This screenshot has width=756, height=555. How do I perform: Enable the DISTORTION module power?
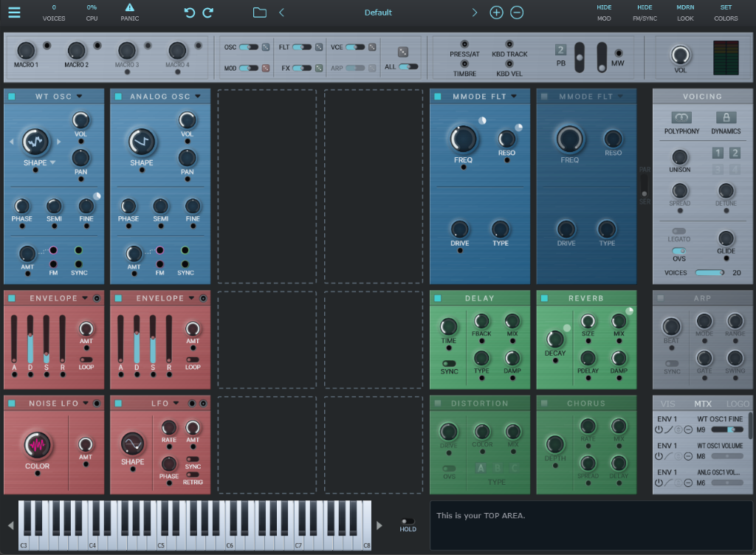click(x=438, y=403)
